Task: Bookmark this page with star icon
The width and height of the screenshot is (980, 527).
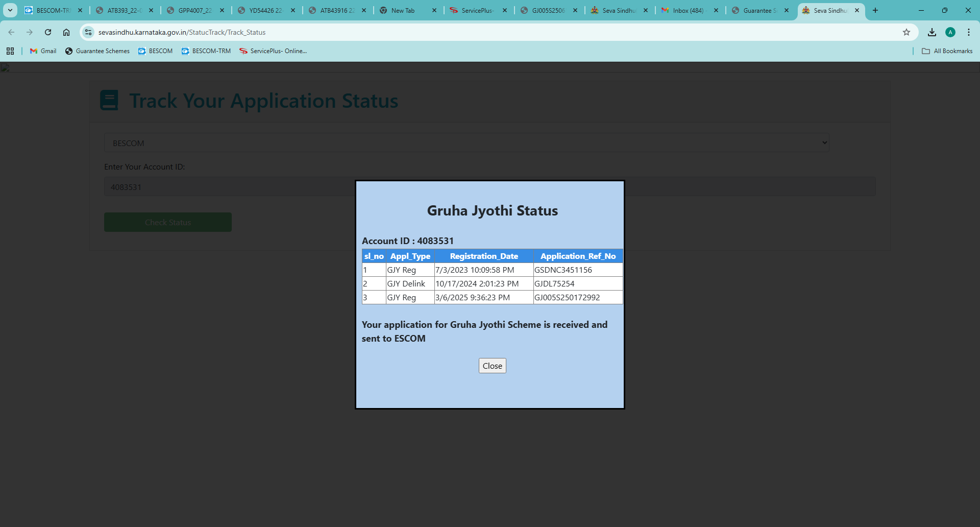Action: (906, 32)
